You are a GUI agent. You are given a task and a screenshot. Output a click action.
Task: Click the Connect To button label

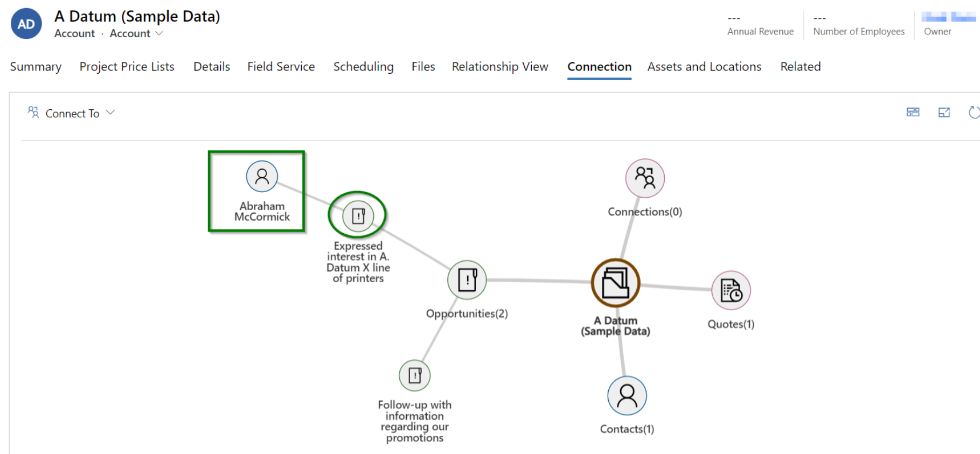click(x=73, y=113)
